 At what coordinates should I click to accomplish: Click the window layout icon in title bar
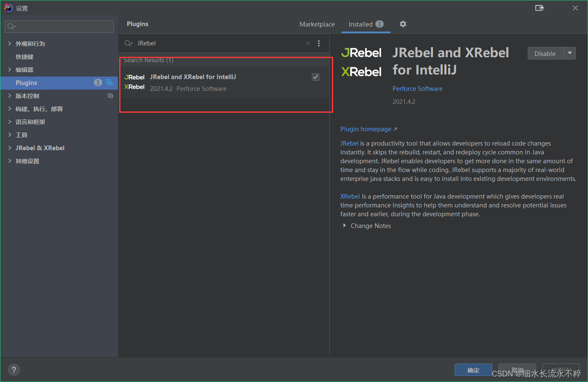pyautogui.click(x=539, y=8)
